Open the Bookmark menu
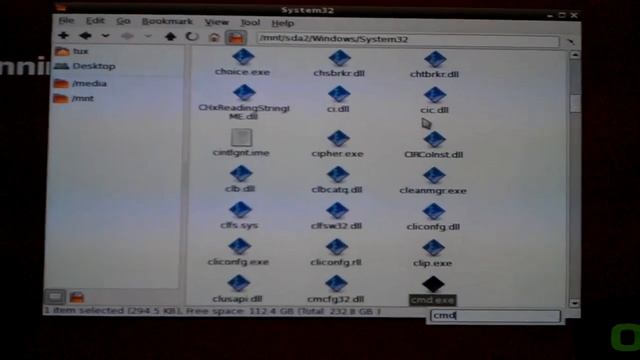 (167, 22)
